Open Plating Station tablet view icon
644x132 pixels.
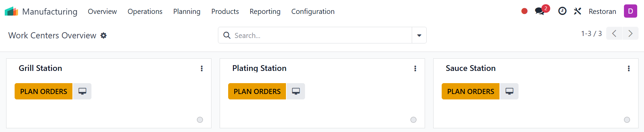(x=296, y=91)
